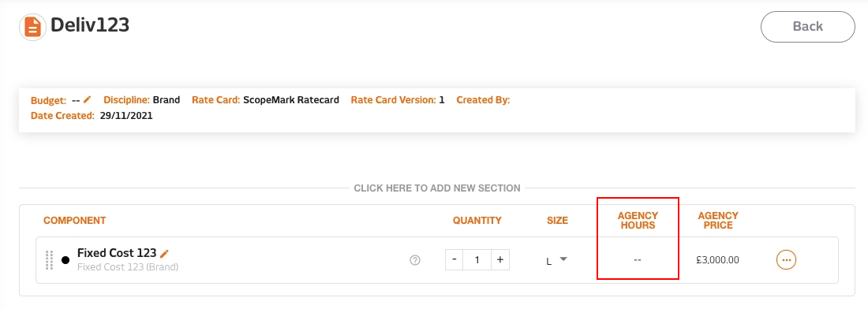Rename Fixed Cost 123 via pencil icon
The height and width of the screenshot is (309, 868).
pos(164,253)
